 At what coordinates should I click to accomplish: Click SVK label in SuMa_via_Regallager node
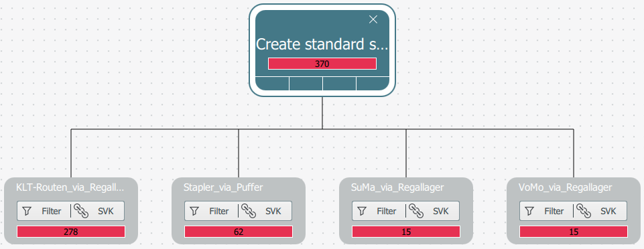tap(441, 212)
